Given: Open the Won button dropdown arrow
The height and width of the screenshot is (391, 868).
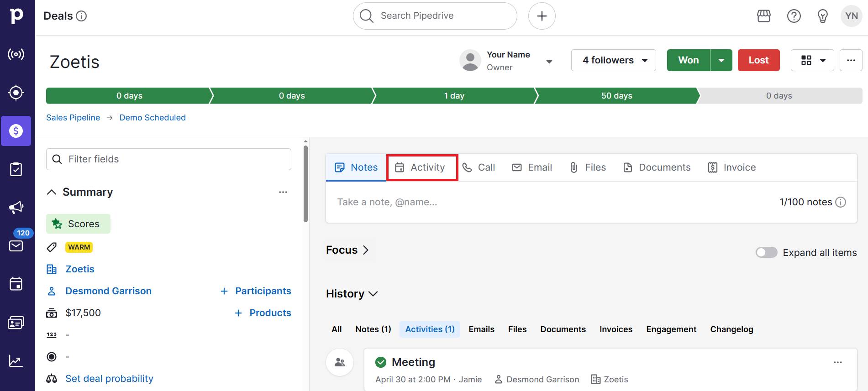Looking at the screenshot, I should click(721, 60).
